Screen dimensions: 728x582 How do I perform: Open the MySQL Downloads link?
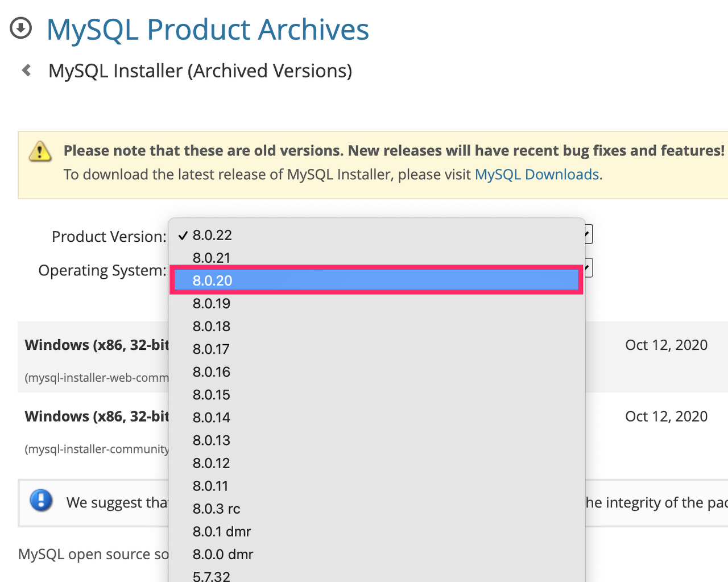pyautogui.click(x=537, y=175)
